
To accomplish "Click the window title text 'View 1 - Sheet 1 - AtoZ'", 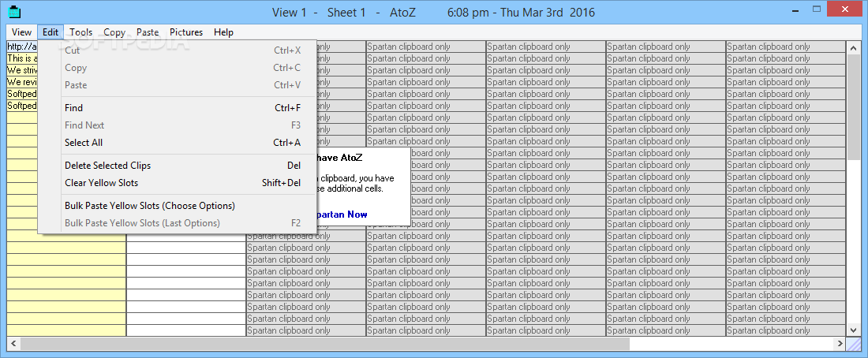I will tap(344, 12).
